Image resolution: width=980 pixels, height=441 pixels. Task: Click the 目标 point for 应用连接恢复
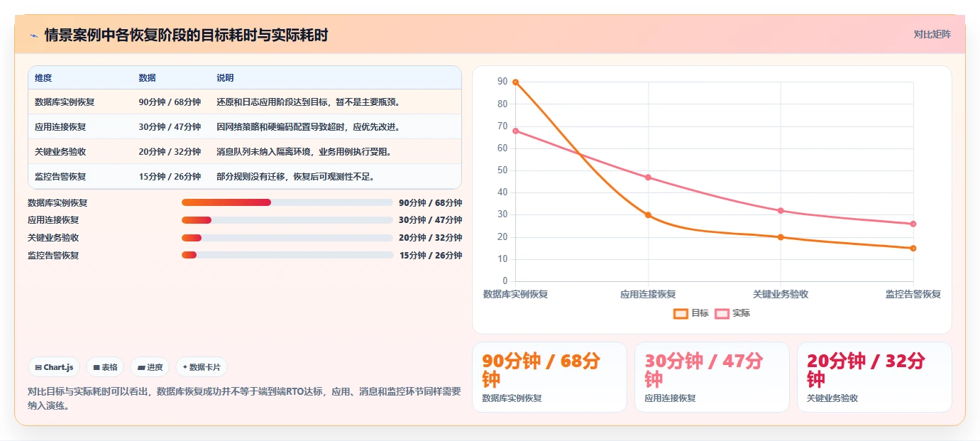pyautogui.click(x=648, y=215)
